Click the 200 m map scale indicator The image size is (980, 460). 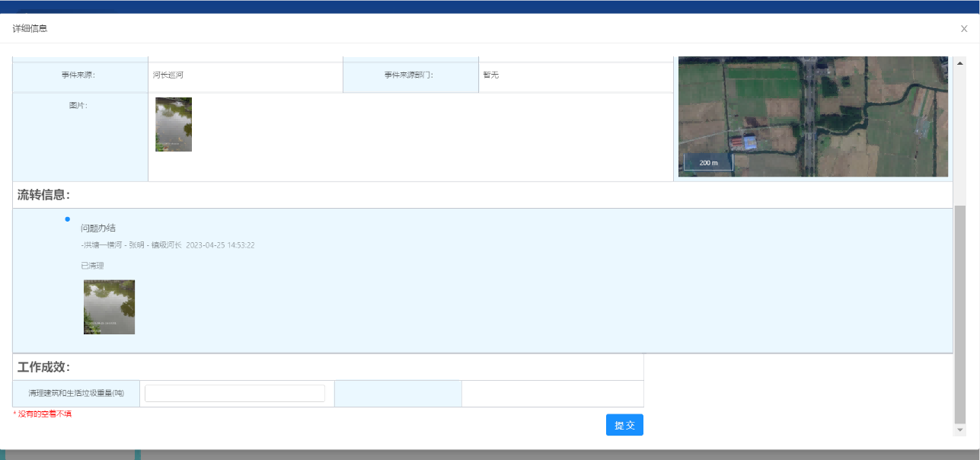tap(708, 163)
